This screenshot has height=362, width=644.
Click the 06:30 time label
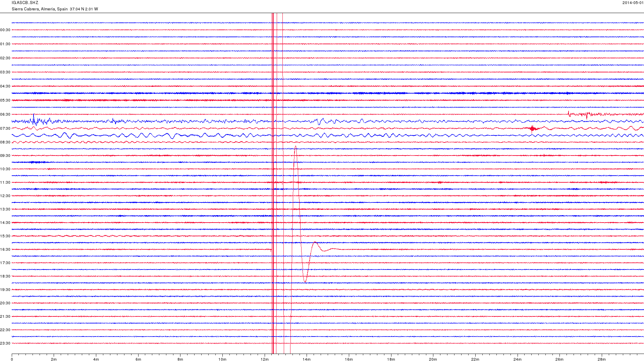(x=5, y=115)
